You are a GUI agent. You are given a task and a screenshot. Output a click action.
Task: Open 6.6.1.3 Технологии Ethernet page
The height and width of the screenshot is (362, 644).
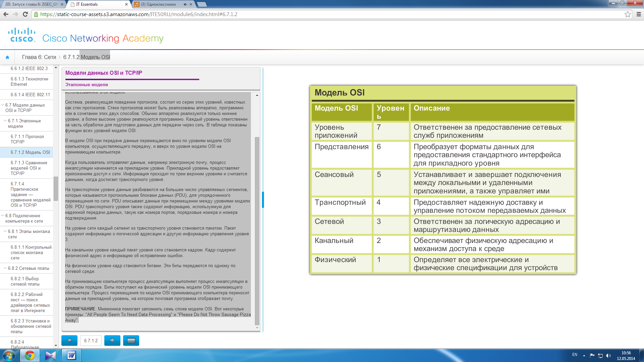(x=26, y=81)
